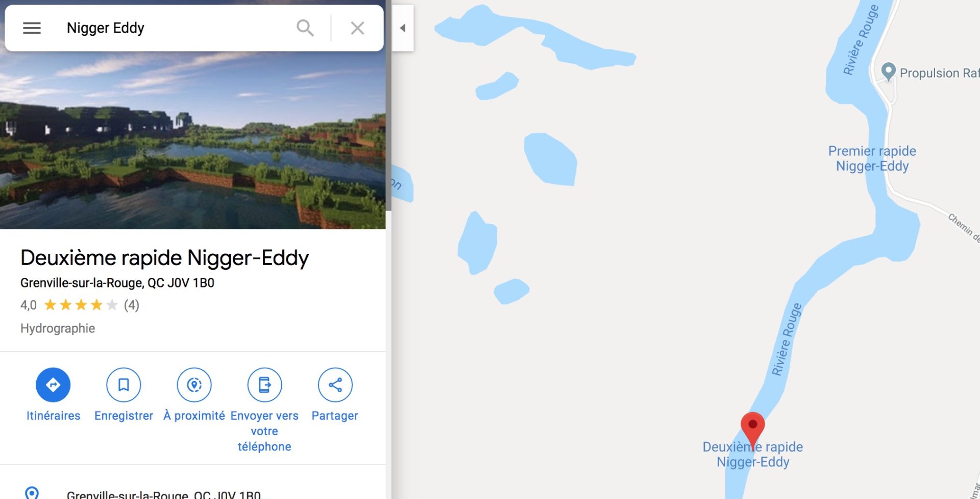Viewport: 980px width, 499px height.
Task: Open the four-star rating reviews
Action: click(81, 305)
